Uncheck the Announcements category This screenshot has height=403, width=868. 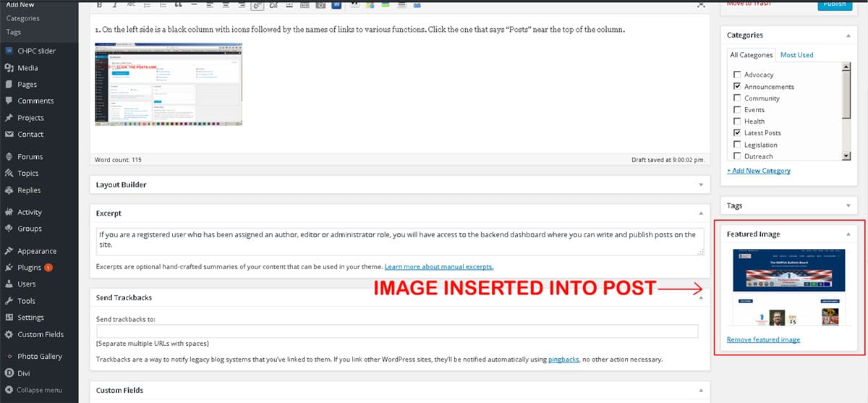(x=737, y=86)
